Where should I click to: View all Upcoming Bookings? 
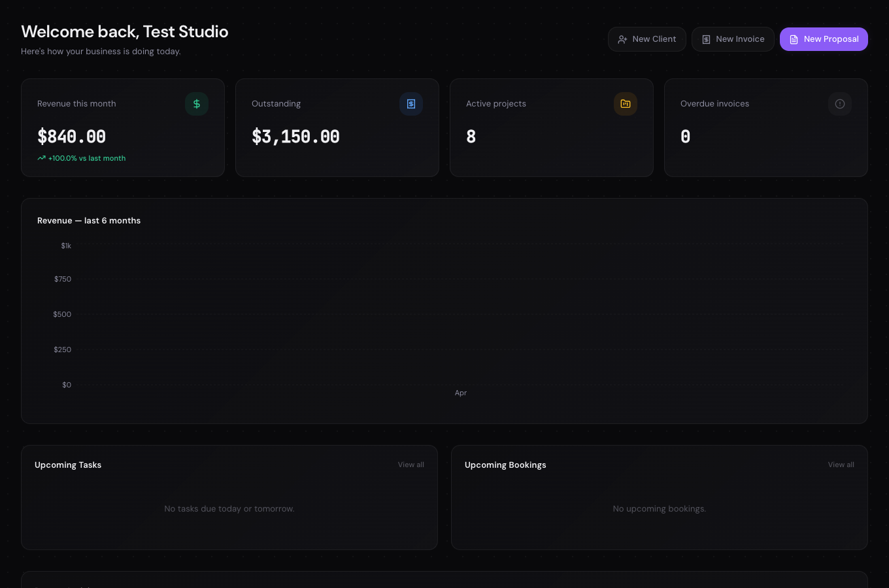(x=841, y=465)
